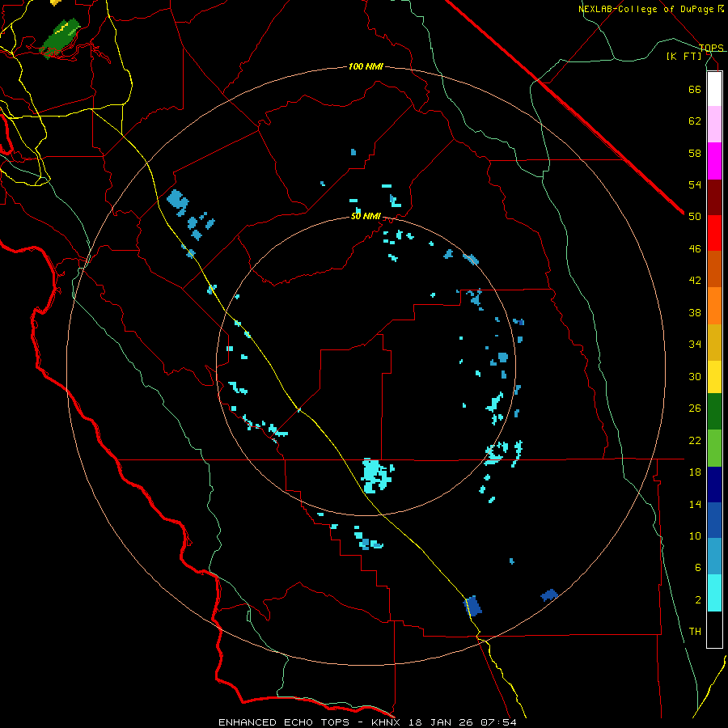This screenshot has width=728, height=728.
Task: Click the legend value 10
Action: (x=695, y=536)
